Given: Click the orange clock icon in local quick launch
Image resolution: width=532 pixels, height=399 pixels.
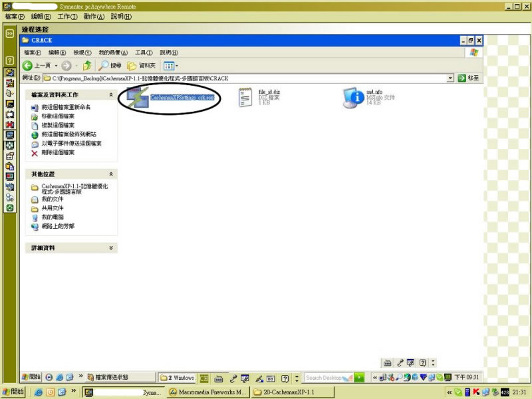Looking at the screenshot, I should pos(51,392).
